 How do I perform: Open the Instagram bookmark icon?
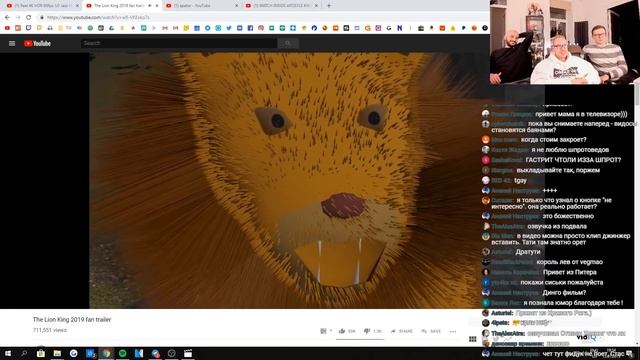261,28
